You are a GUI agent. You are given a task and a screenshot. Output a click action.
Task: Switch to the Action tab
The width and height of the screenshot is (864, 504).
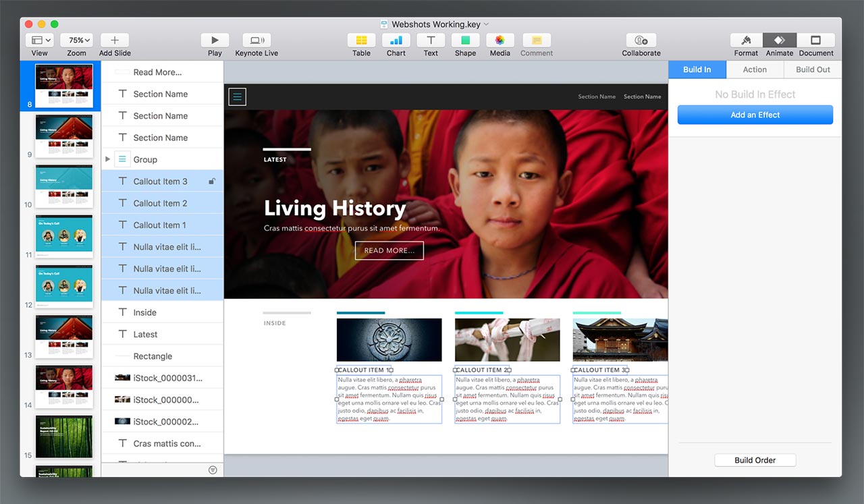coord(755,69)
